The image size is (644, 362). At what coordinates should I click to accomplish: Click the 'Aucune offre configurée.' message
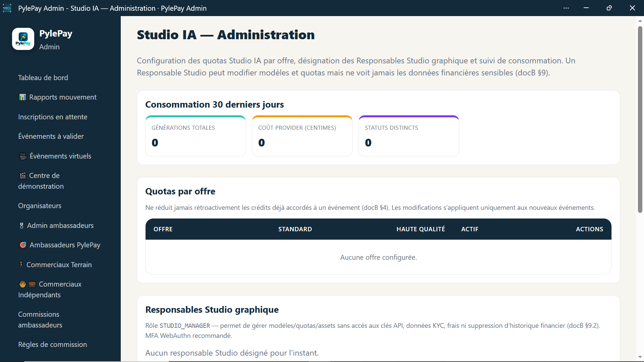[x=378, y=257]
